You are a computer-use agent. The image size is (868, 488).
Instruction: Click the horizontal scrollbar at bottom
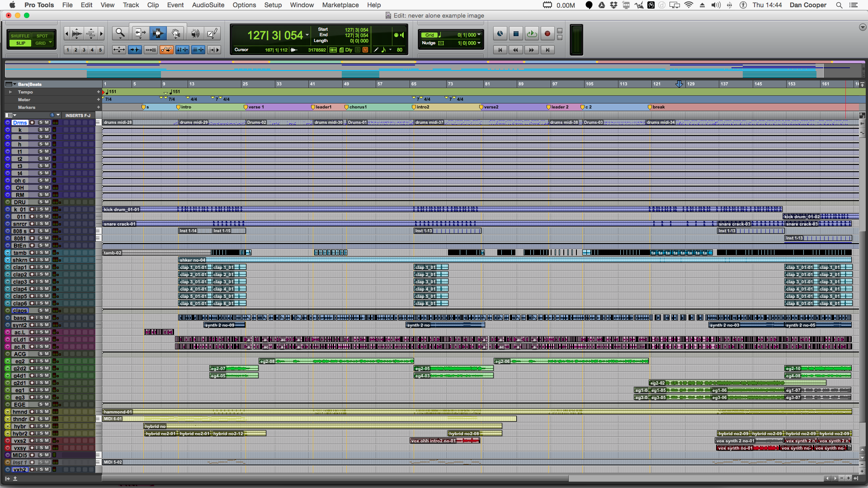[x=335, y=478]
